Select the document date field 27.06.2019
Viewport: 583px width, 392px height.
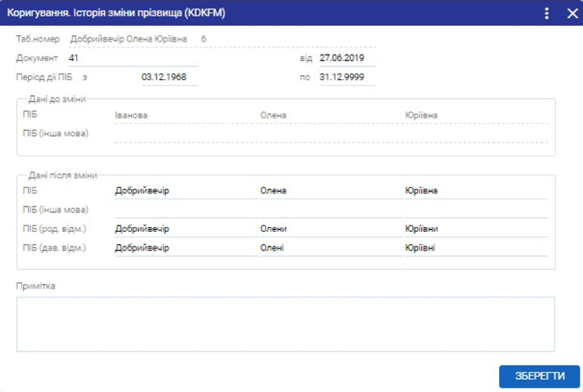[x=347, y=57]
